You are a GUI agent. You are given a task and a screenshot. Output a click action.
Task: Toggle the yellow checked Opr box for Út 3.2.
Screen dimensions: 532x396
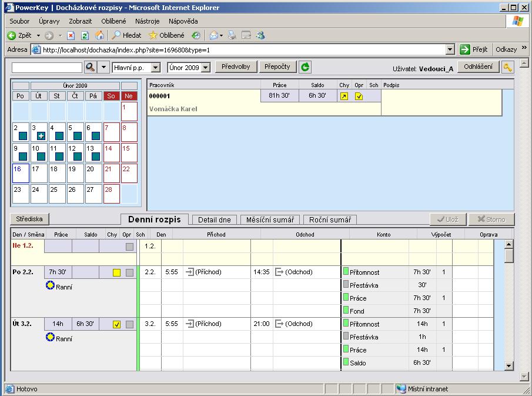[x=117, y=324]
